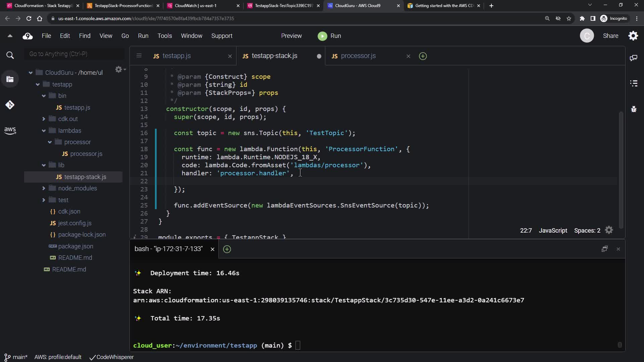Open the Collaborate chat icon
The width and height of the screenshot is (644, 362).
634,58
